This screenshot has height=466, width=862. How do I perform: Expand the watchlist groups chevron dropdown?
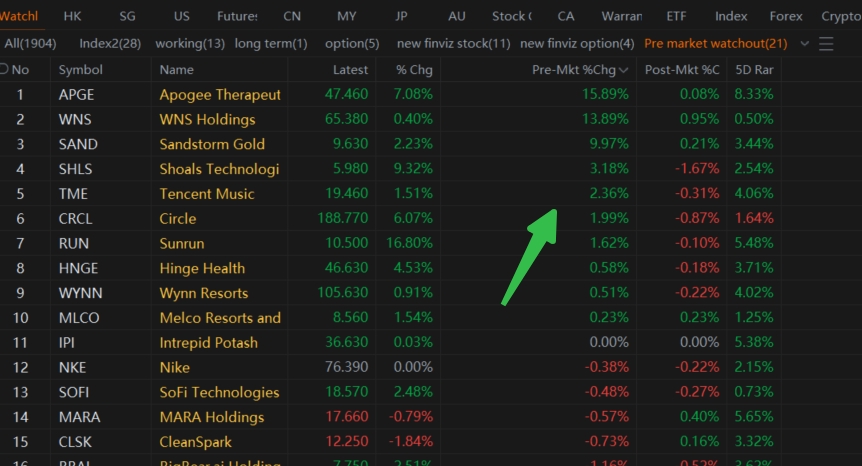(804, 43)
